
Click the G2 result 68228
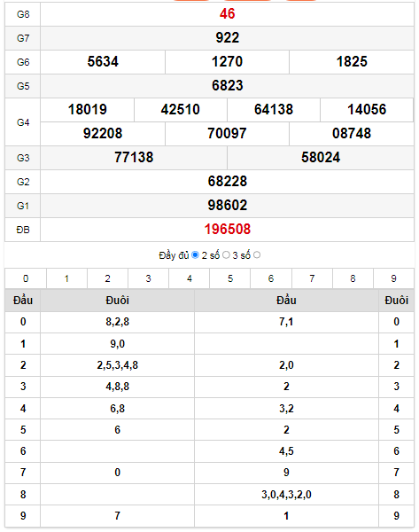tap(227, 182)
